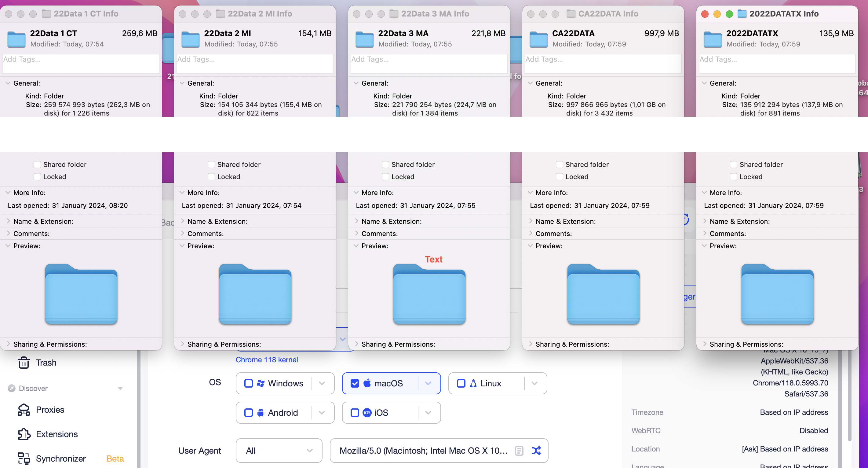The width and height of the screenshot is (868, 468).
Task: Open Trash using the trash can icon
Action: click(24, 363)
